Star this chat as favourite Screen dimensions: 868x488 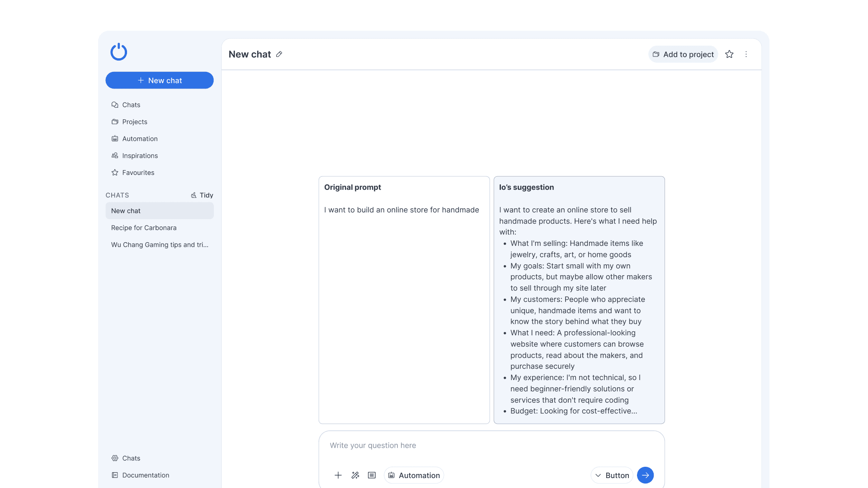[x=729, y=54]
